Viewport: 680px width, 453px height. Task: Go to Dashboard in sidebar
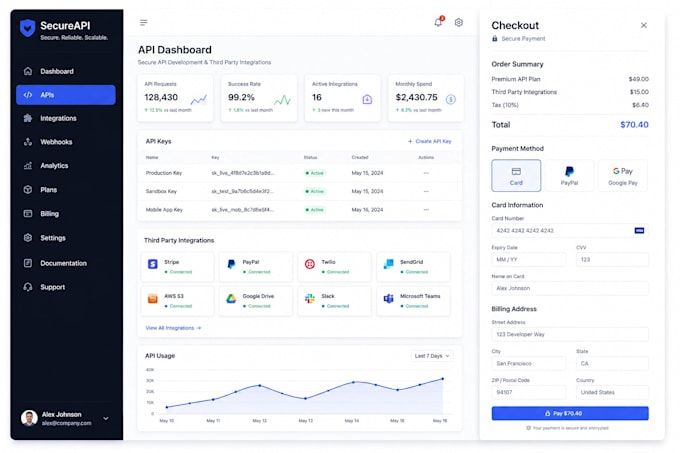click(x=65, y=71)
